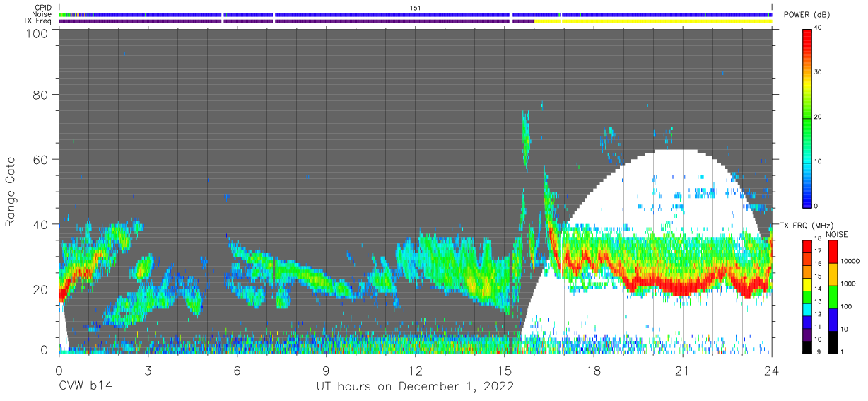Click the 'UT hours on December 1, 2022' axis title

(x=414, y=387)
